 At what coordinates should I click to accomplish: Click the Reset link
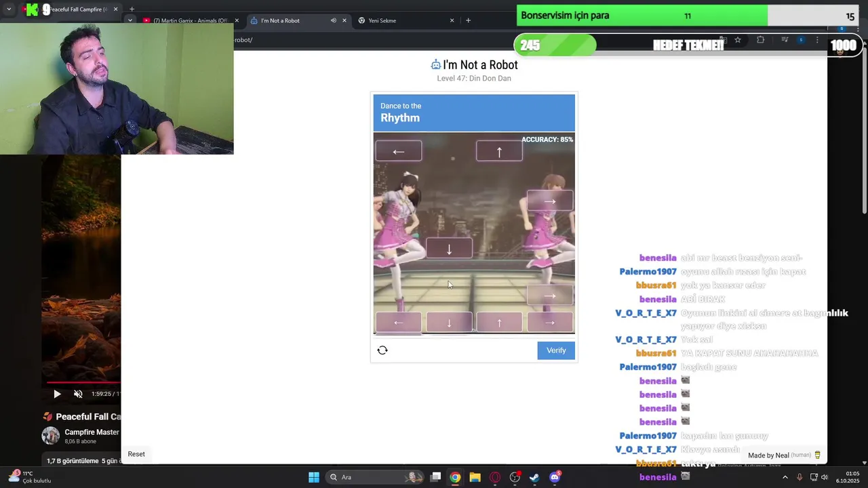(136, 454)
